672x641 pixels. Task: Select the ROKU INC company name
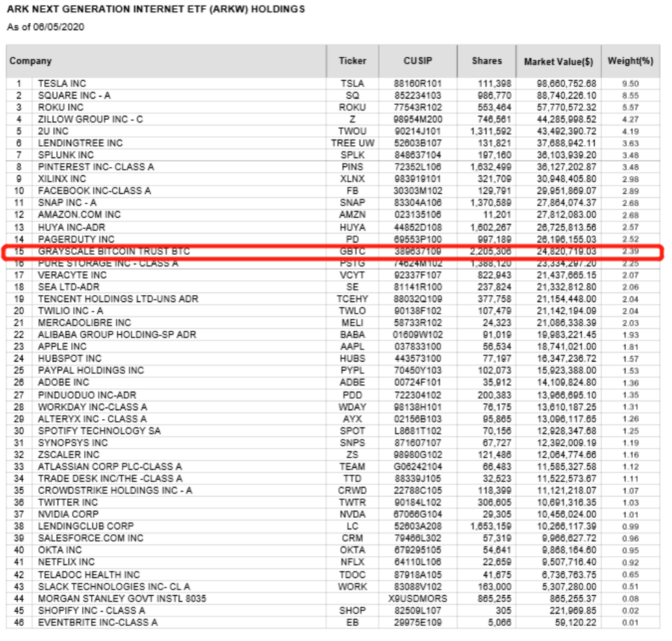click(60, 108)
